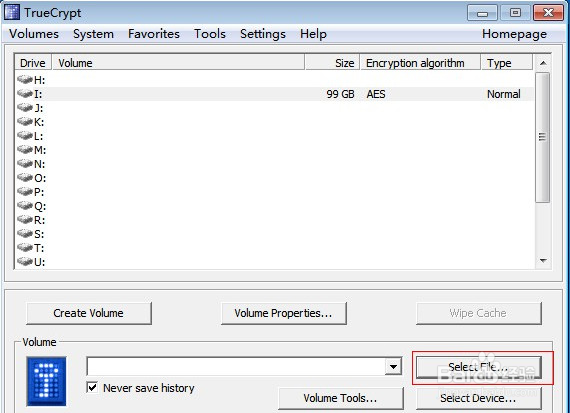Click the drive list scrollbar thumb
This screenshot has height=413, width=570.
coord(543,137)
